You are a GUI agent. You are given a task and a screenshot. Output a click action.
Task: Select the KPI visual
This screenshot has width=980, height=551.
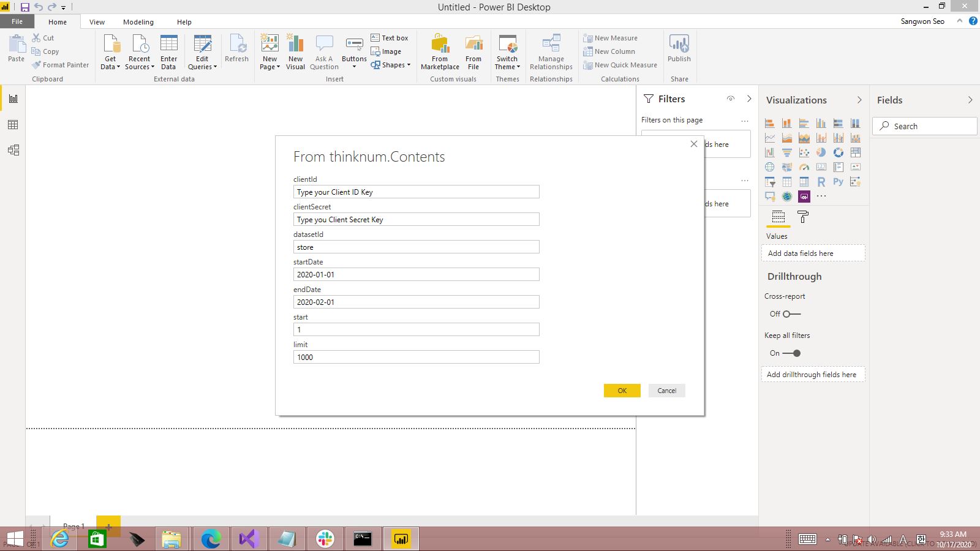click(856, 167)
